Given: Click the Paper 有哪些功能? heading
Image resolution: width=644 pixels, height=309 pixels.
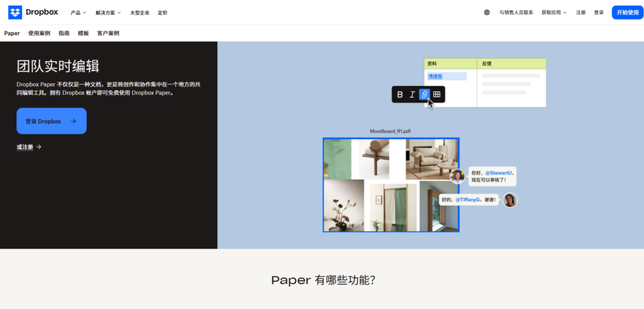Looking at the screenshot, I should pos(323,280).
